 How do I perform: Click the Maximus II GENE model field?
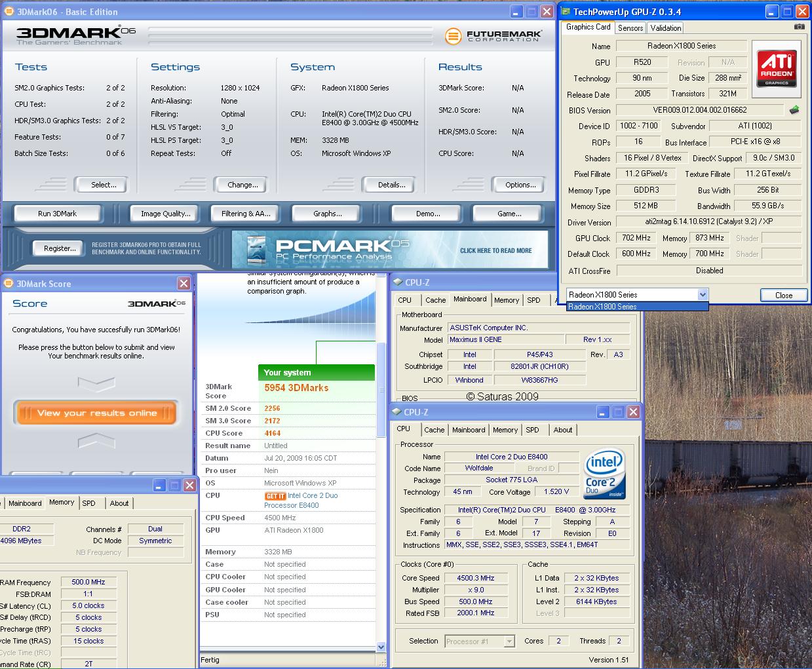coord(506,339)
